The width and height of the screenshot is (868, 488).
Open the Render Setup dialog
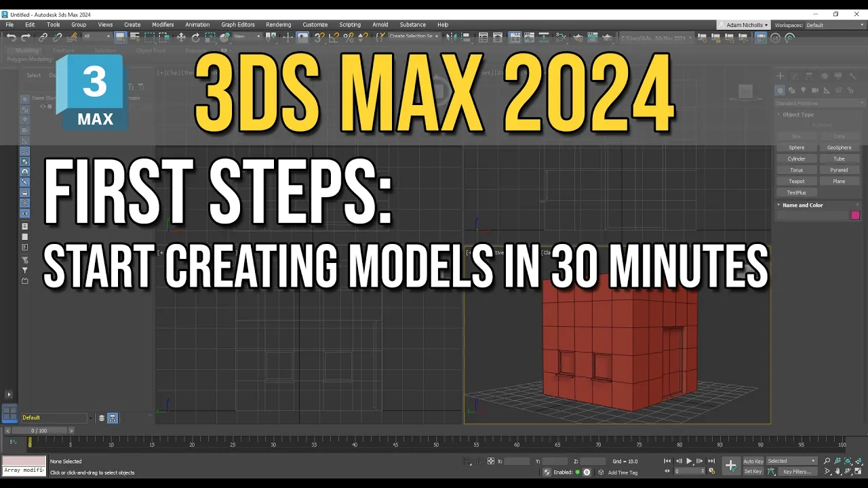click(x=577, y=37)
